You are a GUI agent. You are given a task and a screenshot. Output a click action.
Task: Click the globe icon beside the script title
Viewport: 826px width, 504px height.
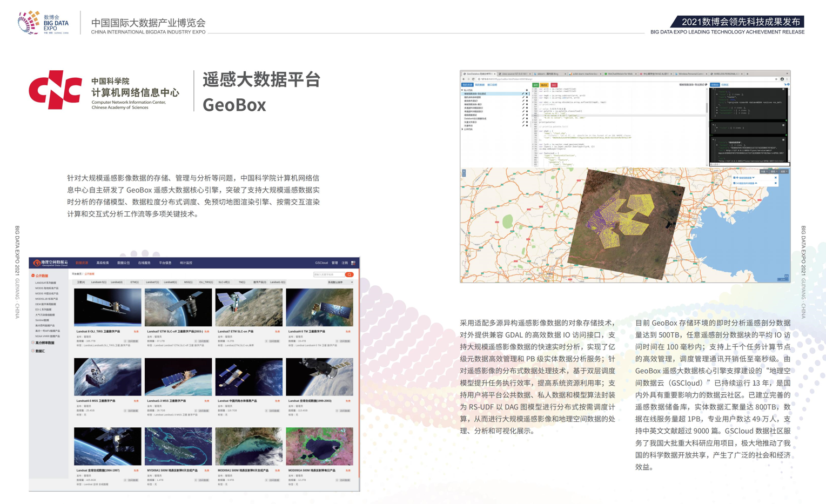click(x=706, y=85)
